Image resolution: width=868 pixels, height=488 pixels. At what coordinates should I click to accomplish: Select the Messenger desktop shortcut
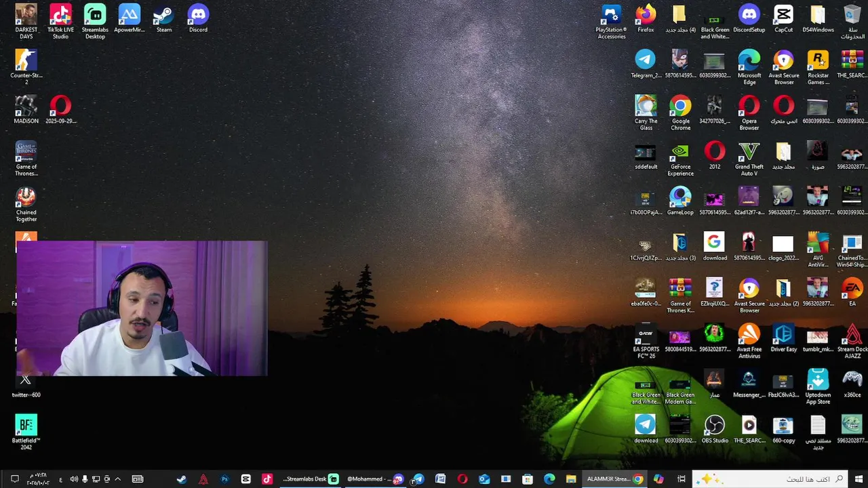[749, 383]
